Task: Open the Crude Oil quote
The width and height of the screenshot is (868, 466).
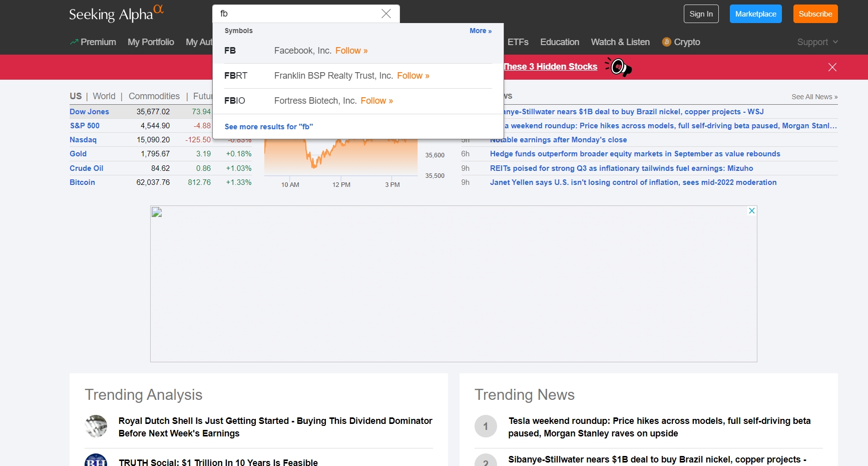Action: [x=86, y=168]
